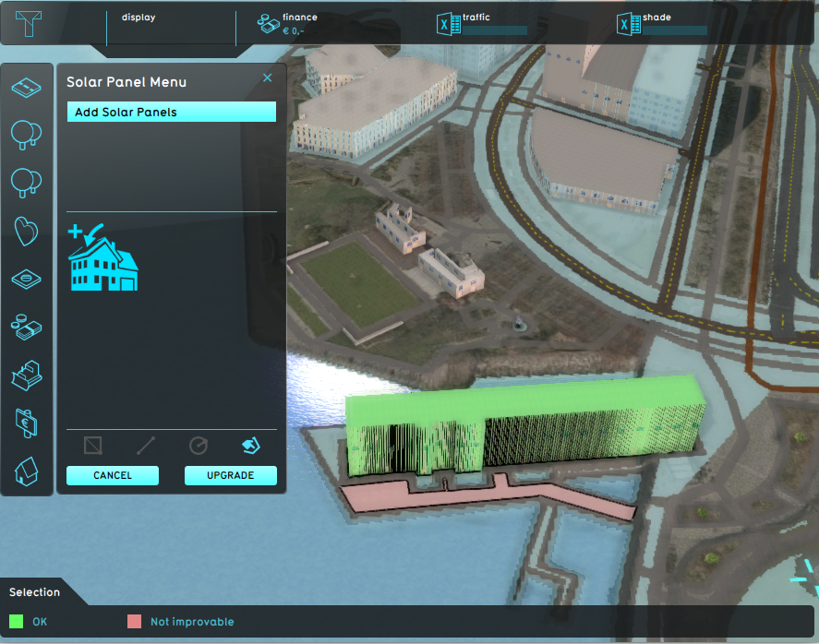The height and width of the screenshot is (644, 819).
Task: Select the first double-tree sidebar icon
Action: click(26, 135)
